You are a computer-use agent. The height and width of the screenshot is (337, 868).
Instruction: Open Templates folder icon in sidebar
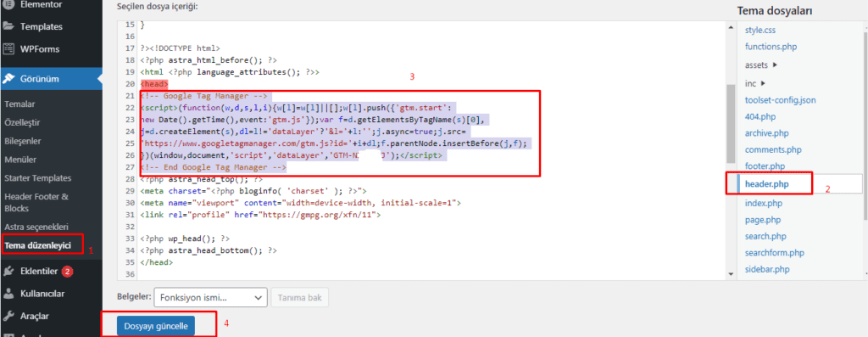pyautogui.click(x=8, y=26)
